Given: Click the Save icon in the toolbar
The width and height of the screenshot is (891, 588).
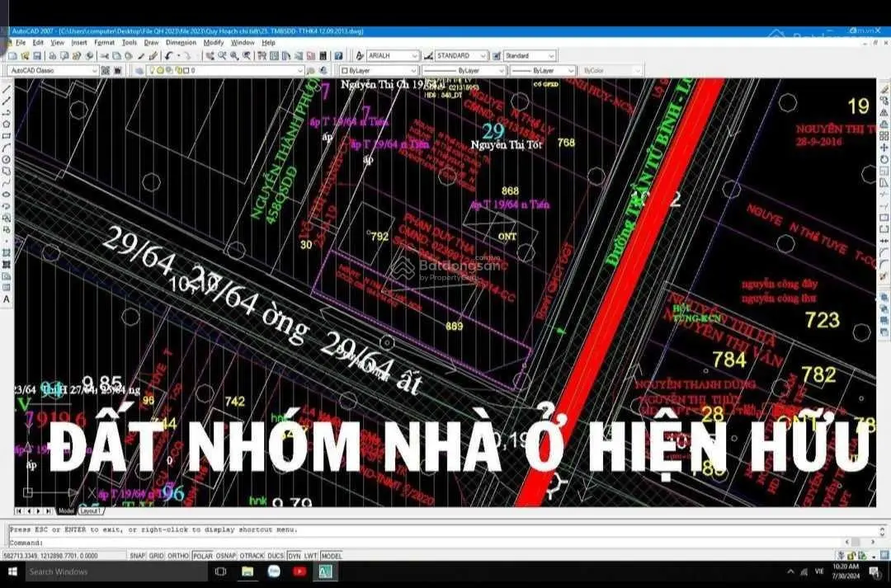Looking at the screenshot, I should coord(37,56).
